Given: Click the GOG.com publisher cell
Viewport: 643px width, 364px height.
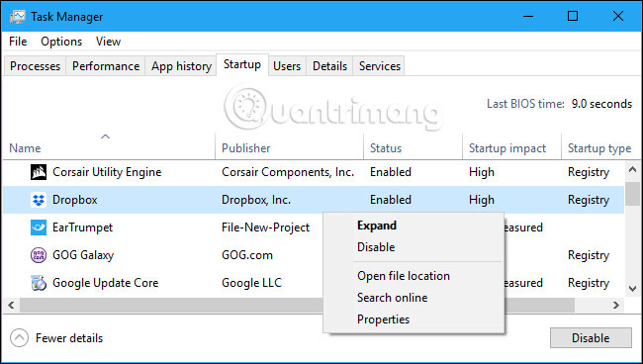Looking at the screenshot, I should pyautogui.click(x=247, y=255).
